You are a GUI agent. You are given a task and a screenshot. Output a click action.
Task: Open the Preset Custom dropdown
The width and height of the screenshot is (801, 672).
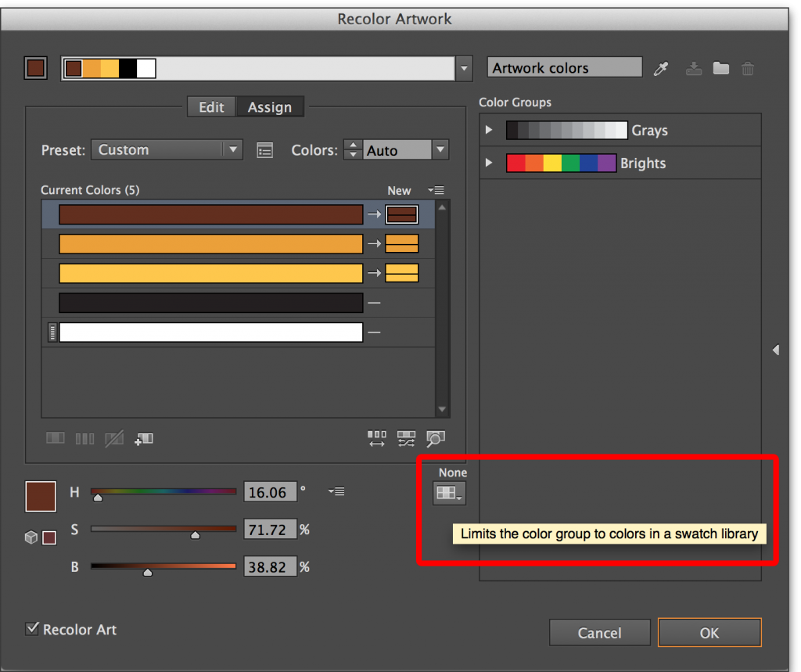pyautogui.click(x=167, y=149)
